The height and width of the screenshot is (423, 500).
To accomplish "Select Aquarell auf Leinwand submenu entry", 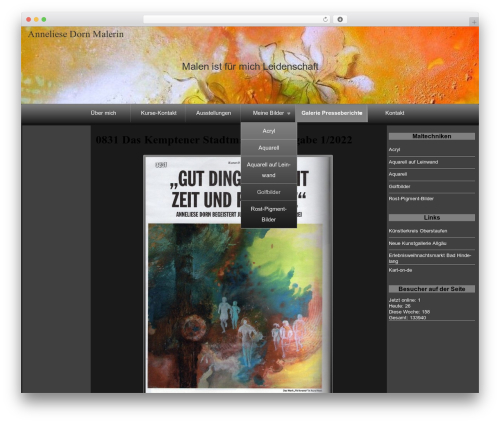I will (269, 170).
